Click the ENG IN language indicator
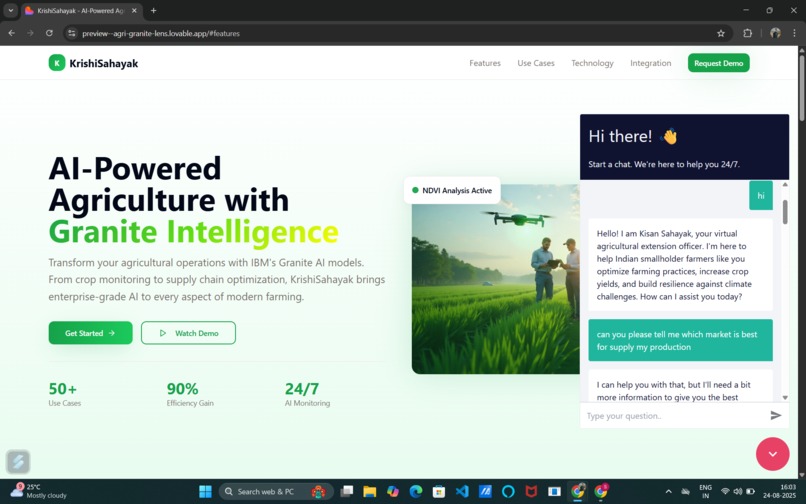806x504 pixels. pyautogui.click(x=705, y=491)
